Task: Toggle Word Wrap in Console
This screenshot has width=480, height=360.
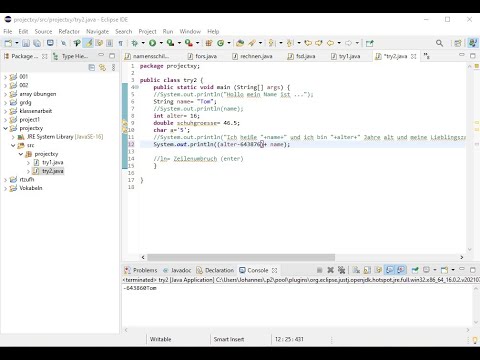Action: [x=378, y=270]
